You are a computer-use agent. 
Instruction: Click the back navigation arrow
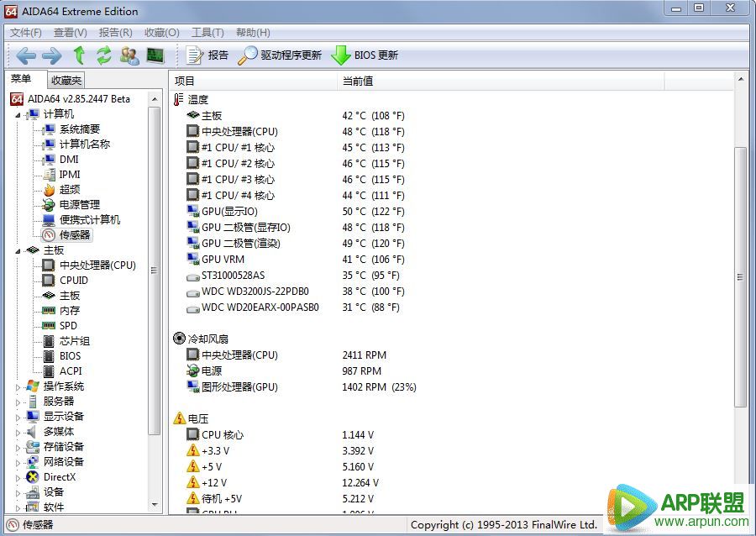click(26, 55)
